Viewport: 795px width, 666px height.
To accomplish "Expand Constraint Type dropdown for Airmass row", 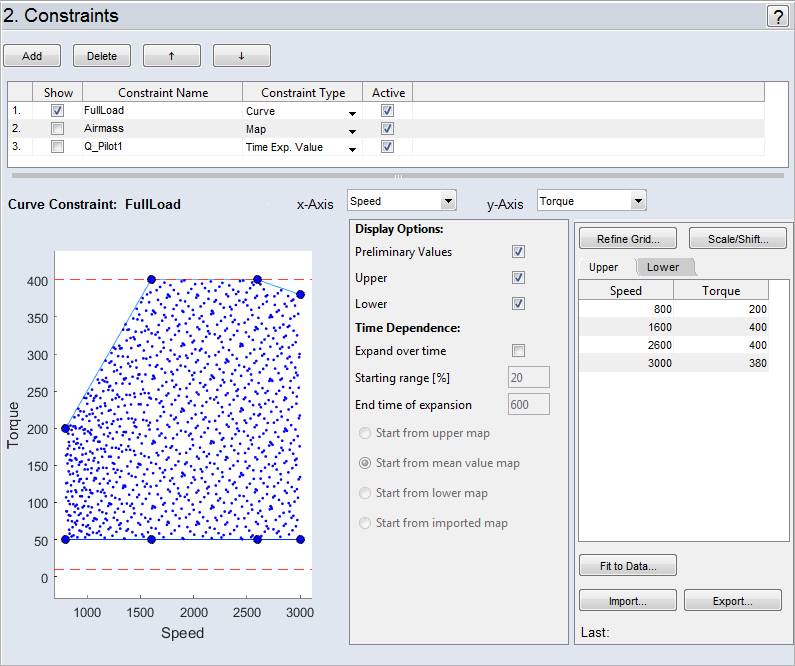I will tap(352, 130).
